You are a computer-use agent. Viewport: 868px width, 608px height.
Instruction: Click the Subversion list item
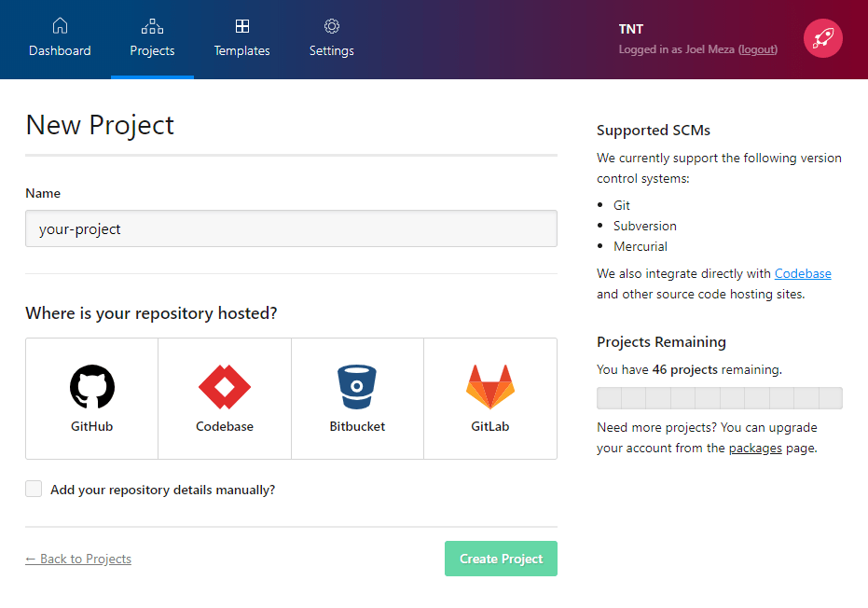tap(645, 226)
